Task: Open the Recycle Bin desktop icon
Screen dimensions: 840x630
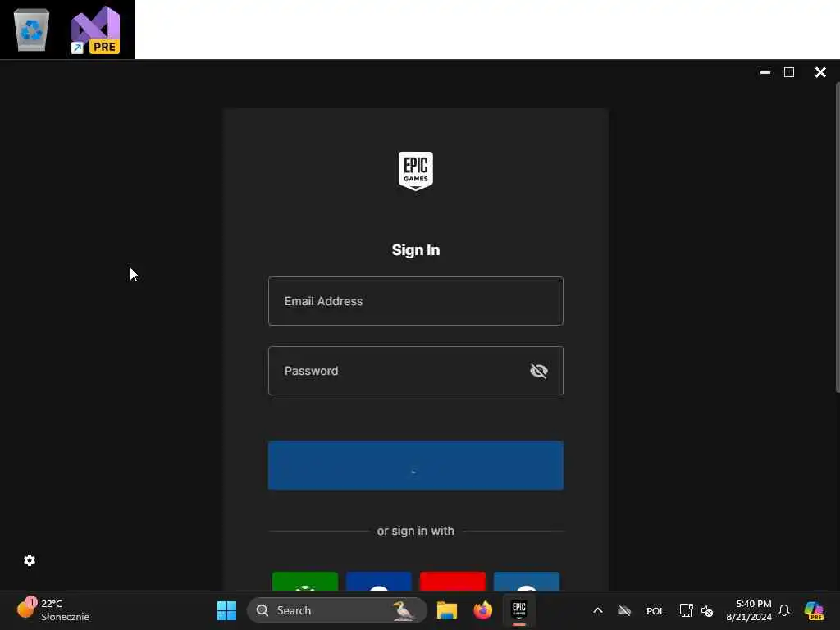Action: (32, 30)
